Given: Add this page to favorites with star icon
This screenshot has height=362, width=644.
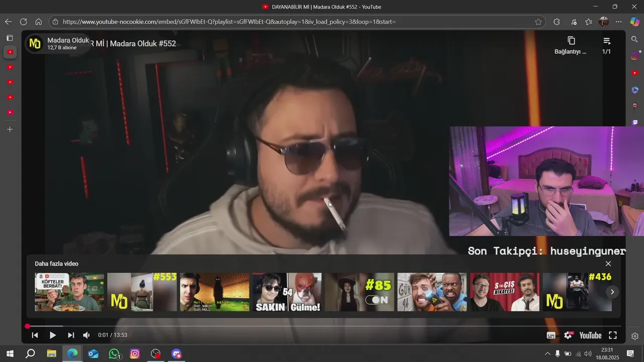Looking at the screenshot, I should pos(538,22).
